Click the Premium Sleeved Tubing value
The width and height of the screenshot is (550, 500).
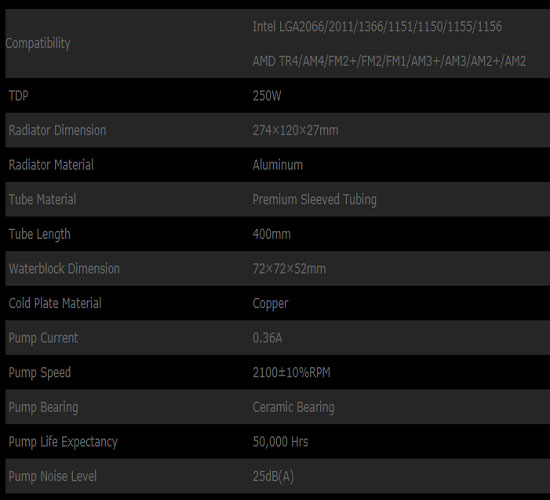pyautogui.click(x=314, y=200)
